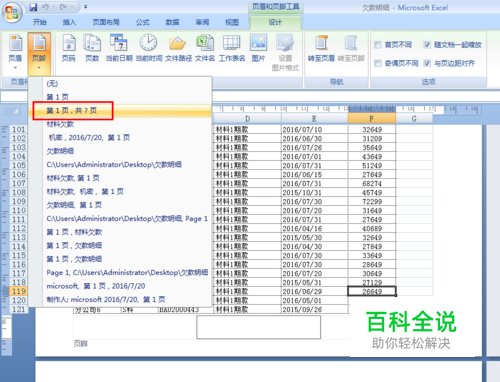Switch to 页面布局 ribbon tab
This screenshot has height=382, width=500.
[106, 22]
